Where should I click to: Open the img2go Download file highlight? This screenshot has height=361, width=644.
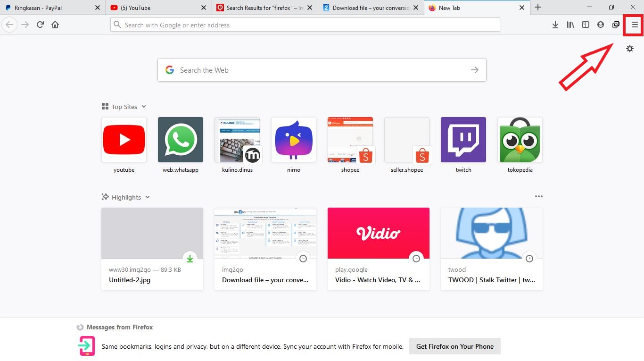(x=265, y=249)
